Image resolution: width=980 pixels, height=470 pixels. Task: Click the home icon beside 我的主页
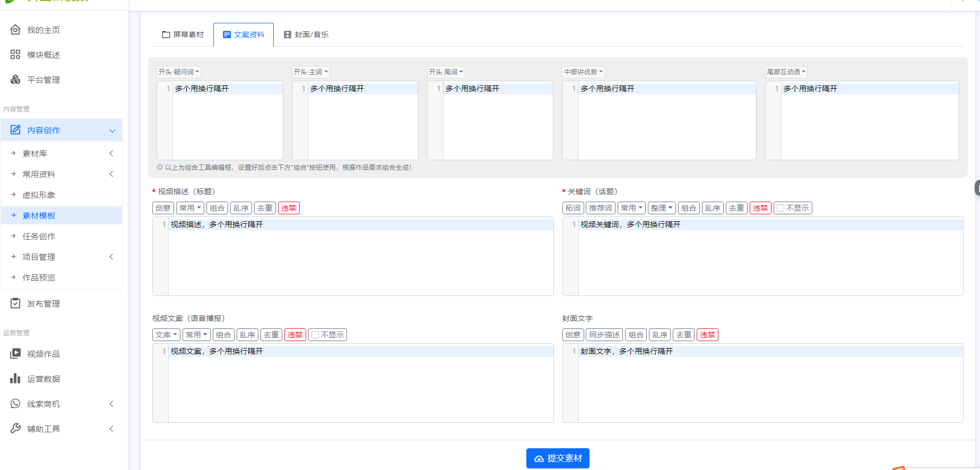[x=15, y=30]
